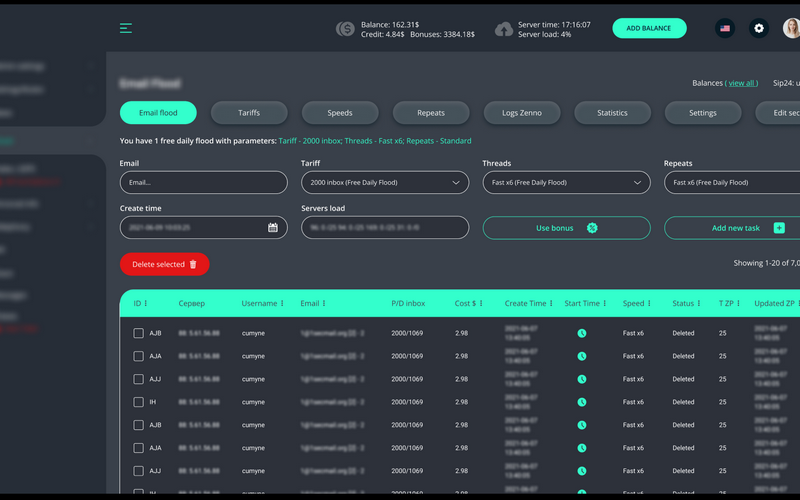This screenshot has width=800, height=500.
Task: Click the Use bonus button
Action: pos(566,228)
